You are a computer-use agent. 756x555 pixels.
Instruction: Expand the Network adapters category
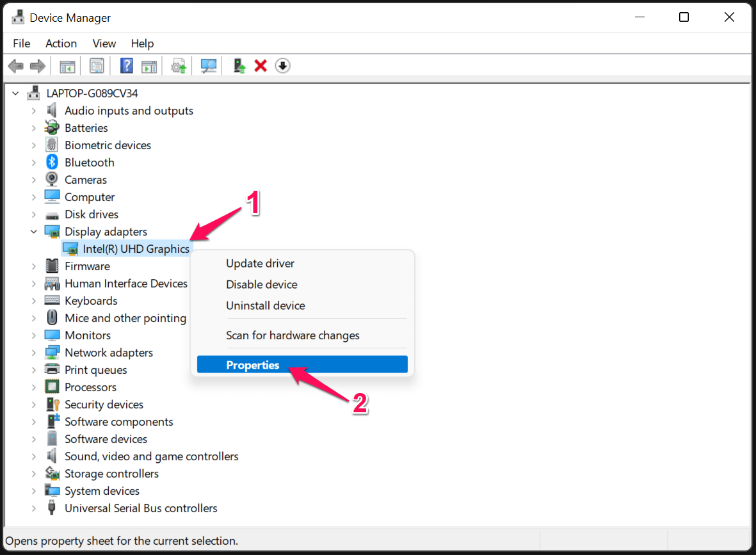coord(34,353)
